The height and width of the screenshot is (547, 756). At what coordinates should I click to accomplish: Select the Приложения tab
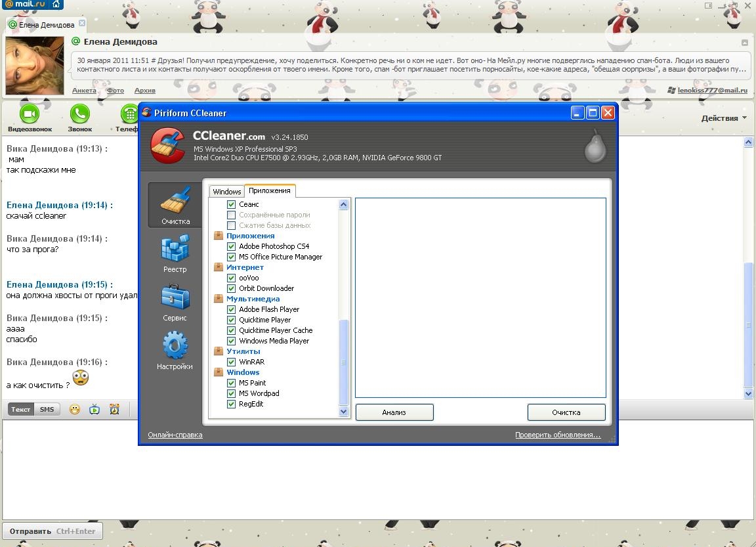(270, 190)
